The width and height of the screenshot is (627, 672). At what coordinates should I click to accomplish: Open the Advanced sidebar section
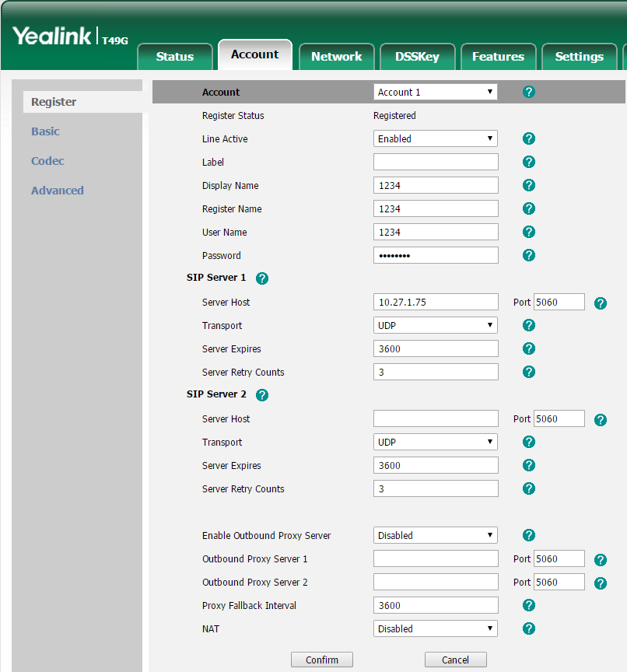click(58, 191)
